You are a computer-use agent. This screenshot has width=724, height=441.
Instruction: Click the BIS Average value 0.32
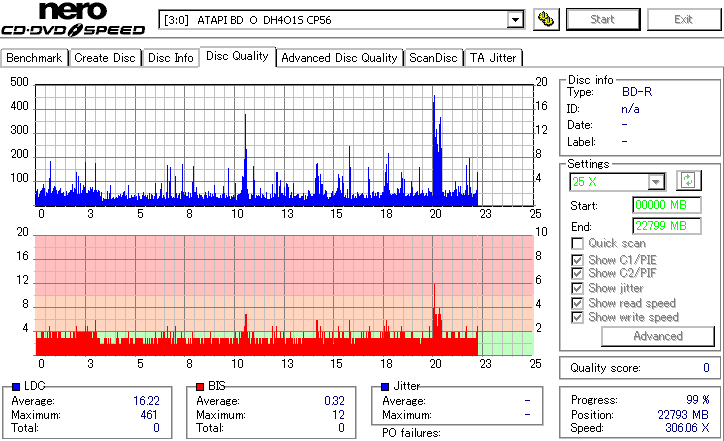pyautogui.click(x=334, y=401)
